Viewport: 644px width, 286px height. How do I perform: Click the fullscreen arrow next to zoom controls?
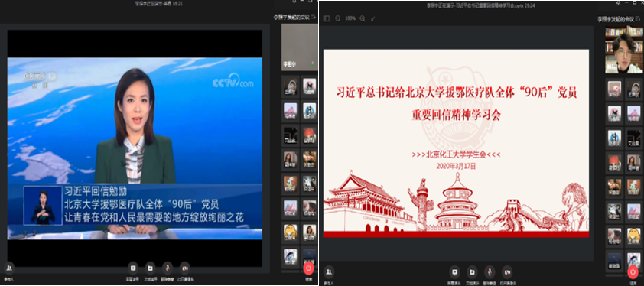[x=373, y=18]
